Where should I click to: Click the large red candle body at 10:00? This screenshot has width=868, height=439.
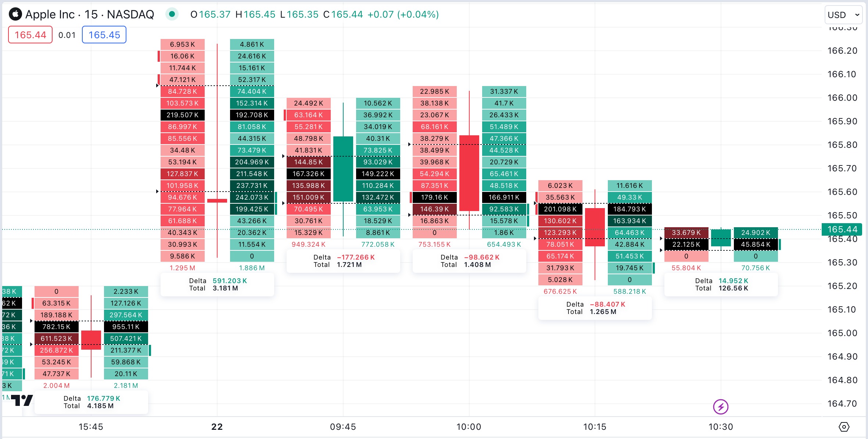click(x=469, y=173)
